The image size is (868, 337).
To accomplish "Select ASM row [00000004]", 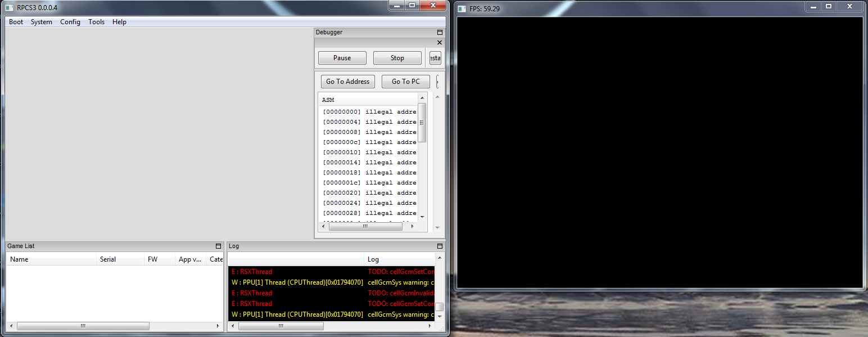I will [x=368, y=122].
